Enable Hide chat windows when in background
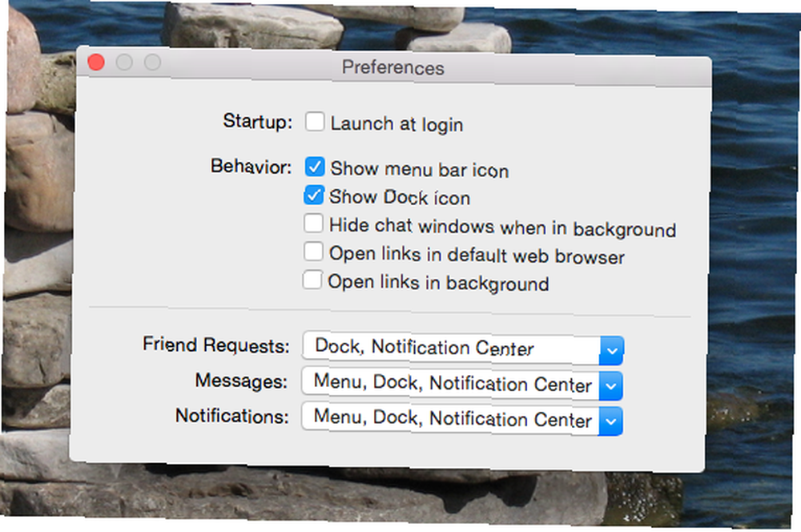This screenshot has width=801, height=532. (x=313, y=224)
